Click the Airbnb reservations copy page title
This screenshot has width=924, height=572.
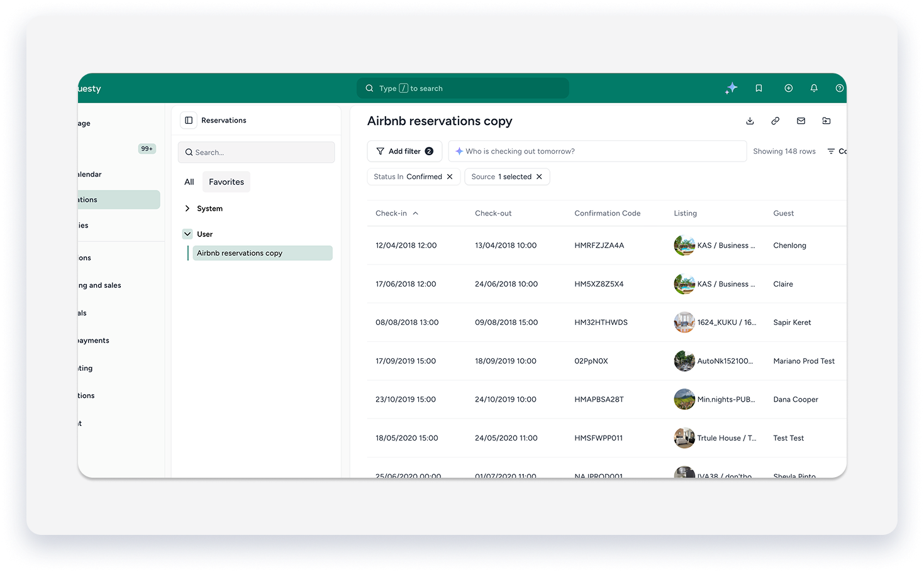[440, 121]
